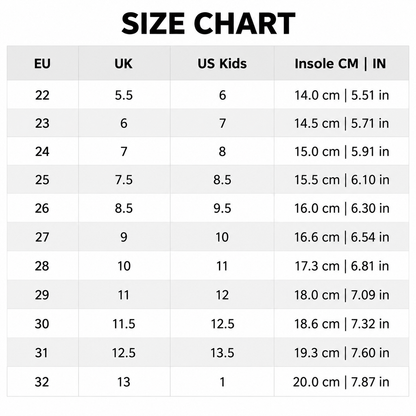Select the UK column header
Viewport: 416px width, 416px height.
(123, 63)
